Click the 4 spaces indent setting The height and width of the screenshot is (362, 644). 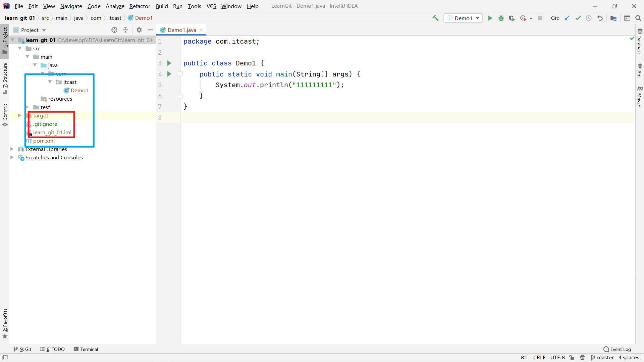[629, 358]
